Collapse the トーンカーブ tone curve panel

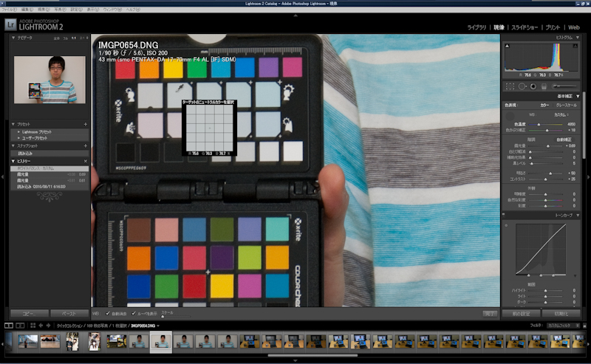(x=578, y=215)
